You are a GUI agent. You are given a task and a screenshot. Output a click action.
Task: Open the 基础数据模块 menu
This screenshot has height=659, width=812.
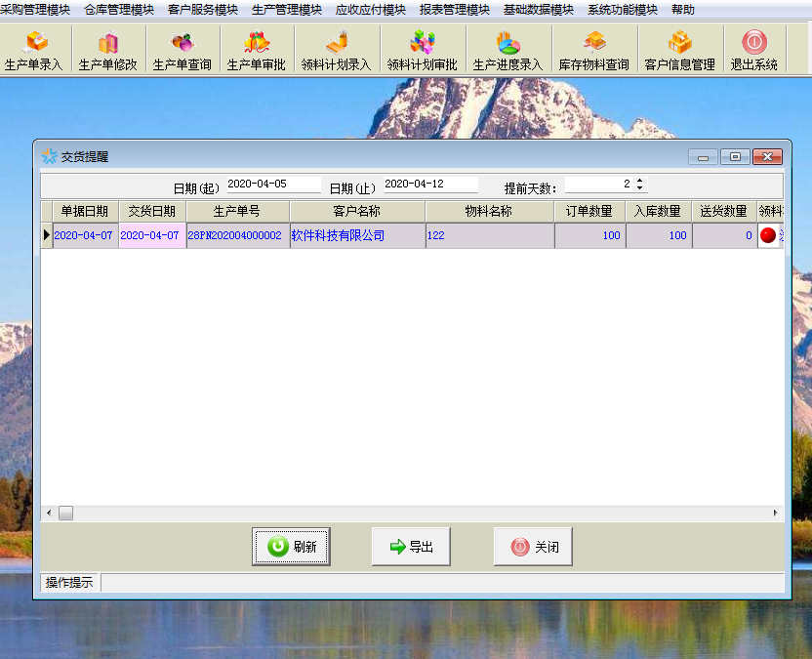538,10
